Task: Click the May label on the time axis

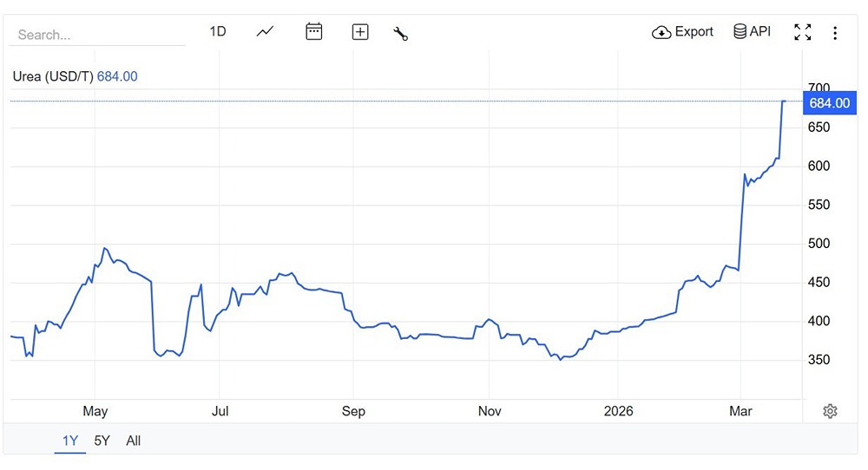Action: [x=95, y=411]
